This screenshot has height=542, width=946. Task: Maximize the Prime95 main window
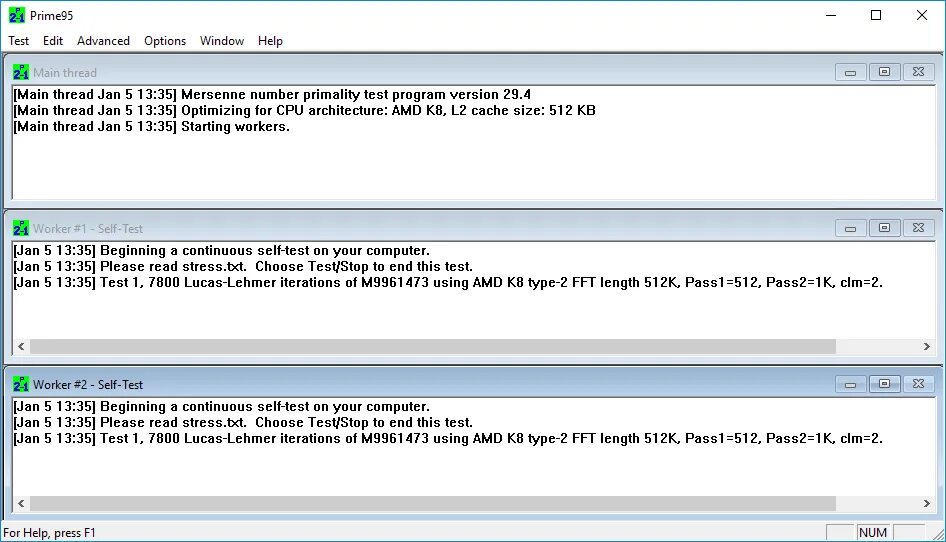876,15
